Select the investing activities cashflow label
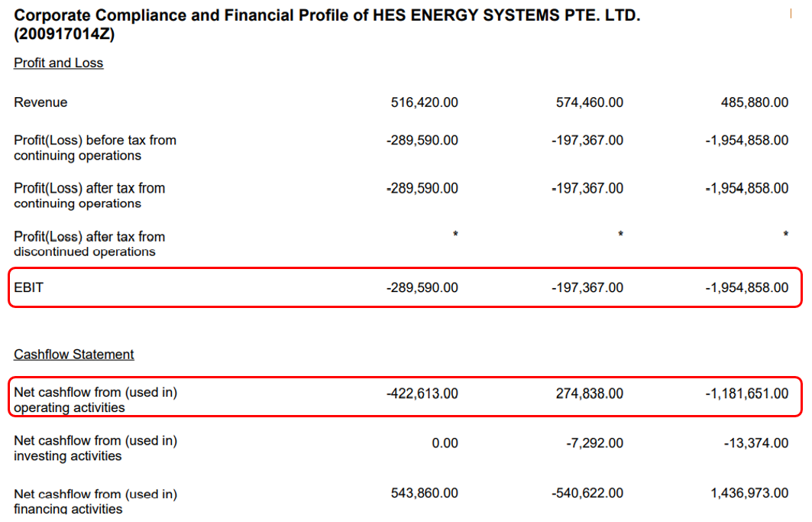812x522 pixels. [x=95, y=448]
